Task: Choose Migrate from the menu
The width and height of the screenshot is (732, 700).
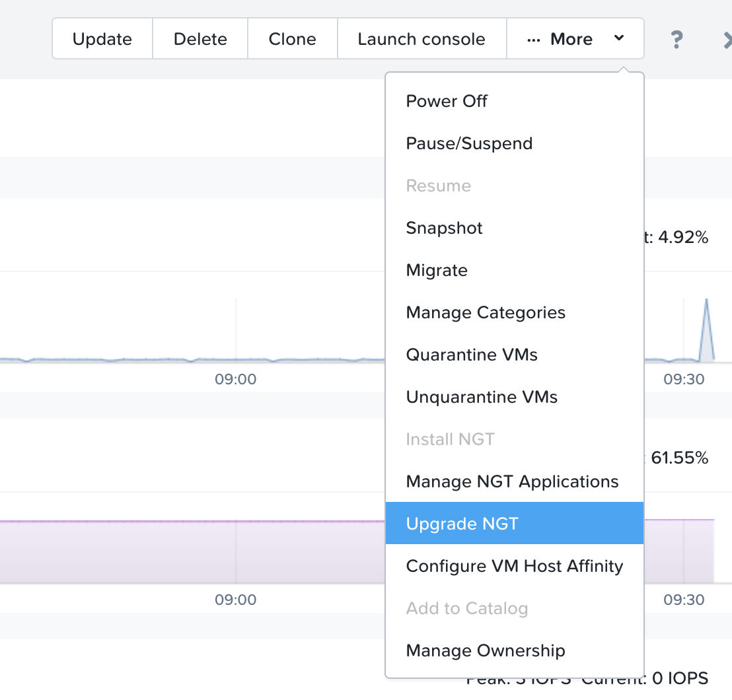Action: pyautogui.click(x=515, y=270)
